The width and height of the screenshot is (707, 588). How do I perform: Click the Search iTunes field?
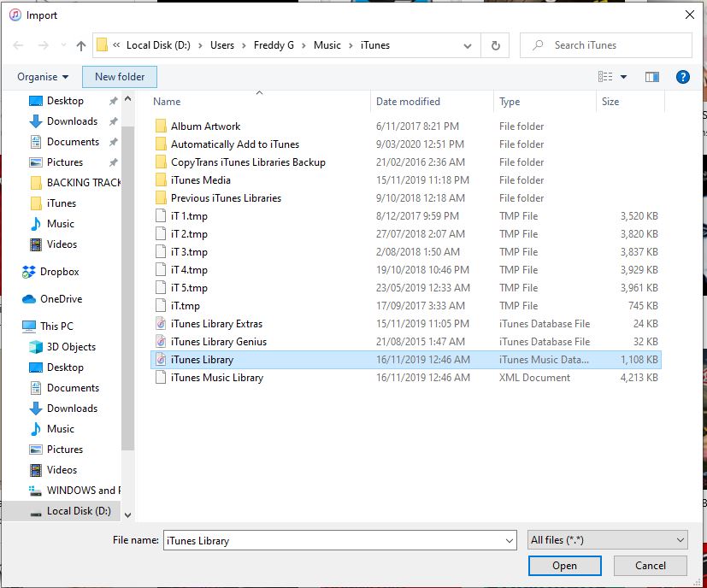point(606,45)
